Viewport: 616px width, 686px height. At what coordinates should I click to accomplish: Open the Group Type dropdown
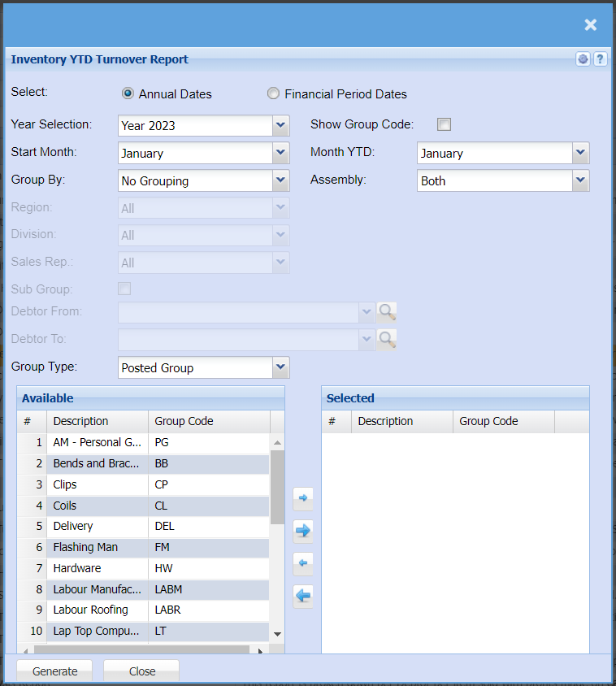click(x=280, y=367)
